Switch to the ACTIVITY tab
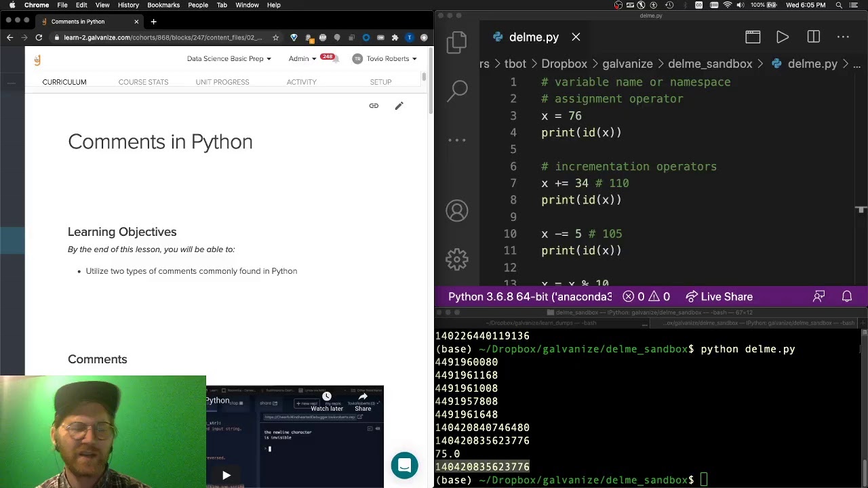The height and width of the screenshot is (488, 868). click(302, 82)
